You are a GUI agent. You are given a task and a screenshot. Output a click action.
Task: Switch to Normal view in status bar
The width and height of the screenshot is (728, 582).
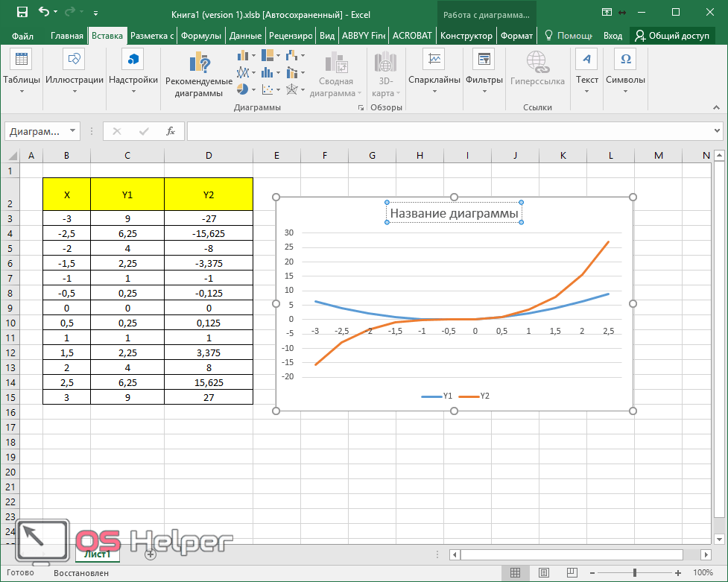[x=515, y=573]
